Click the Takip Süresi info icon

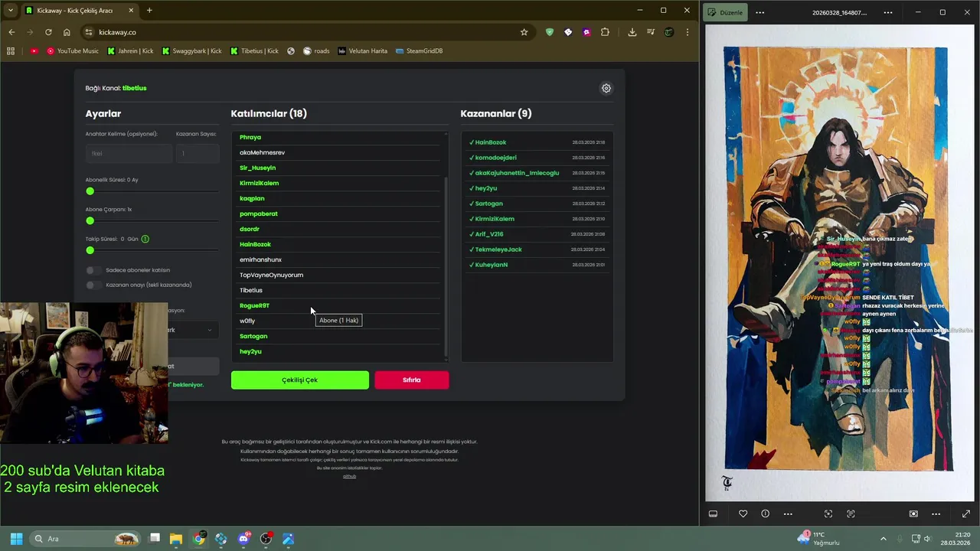145,239
